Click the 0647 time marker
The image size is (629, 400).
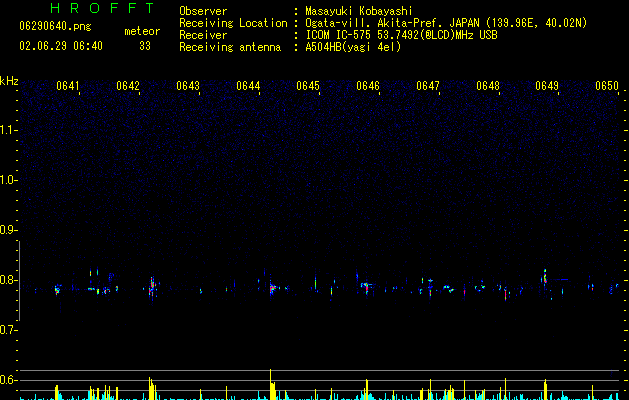[x=428, y=86]
